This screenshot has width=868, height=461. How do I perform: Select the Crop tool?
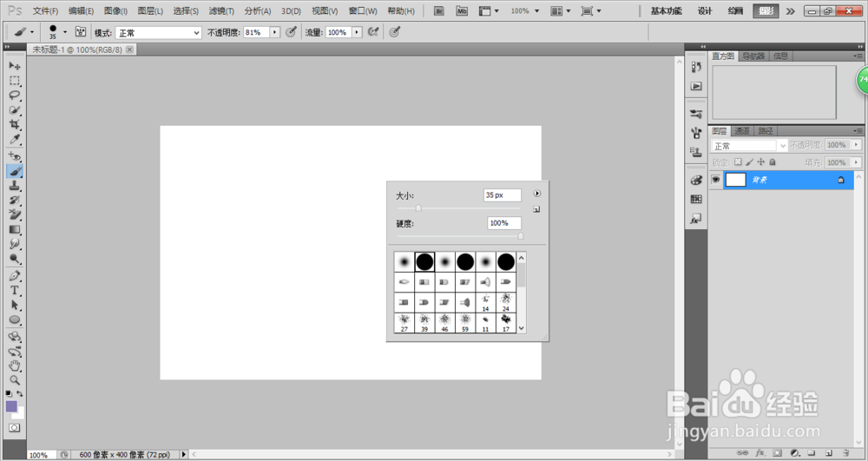pos(15,124)
